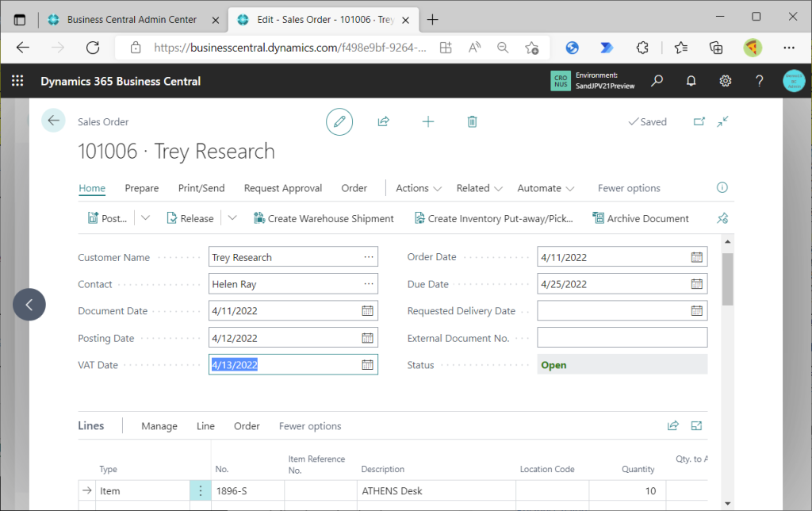Open the settings gear in Business Central
The width and height of the screenshot is (812, 511).
tap(725, 81)
